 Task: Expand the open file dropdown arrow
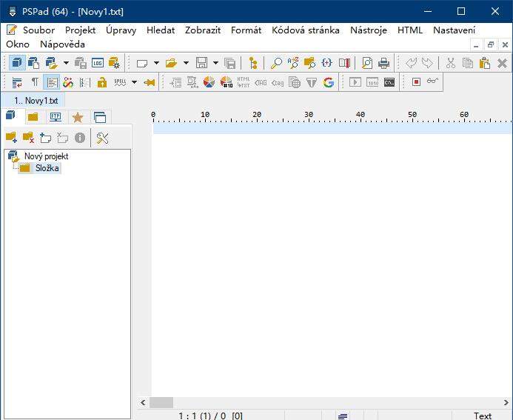click(x=186, y=62)
